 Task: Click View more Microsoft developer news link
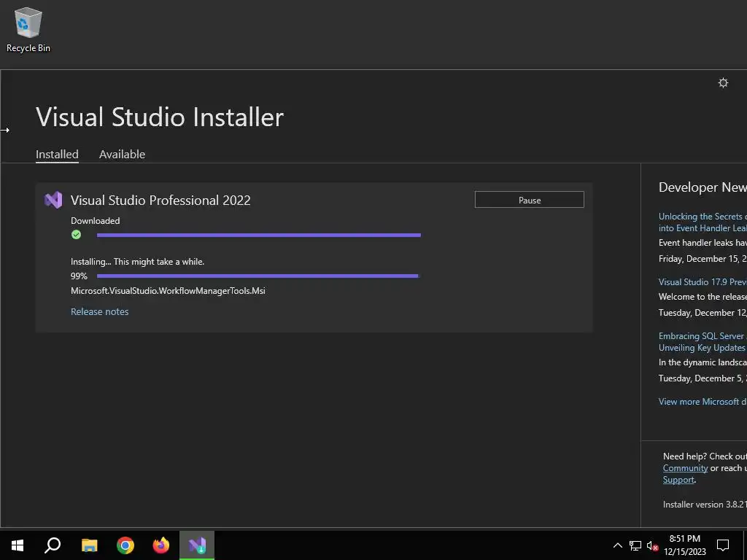703,402
